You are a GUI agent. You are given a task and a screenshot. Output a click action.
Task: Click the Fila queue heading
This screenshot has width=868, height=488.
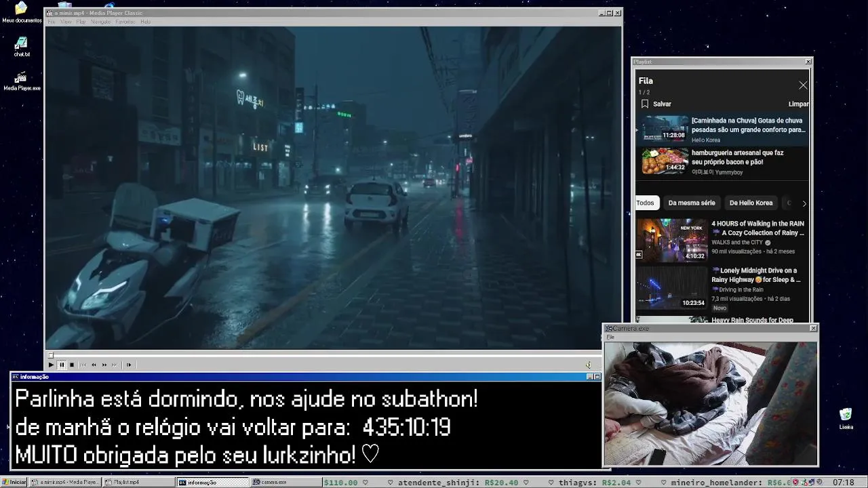click(646, 81)
